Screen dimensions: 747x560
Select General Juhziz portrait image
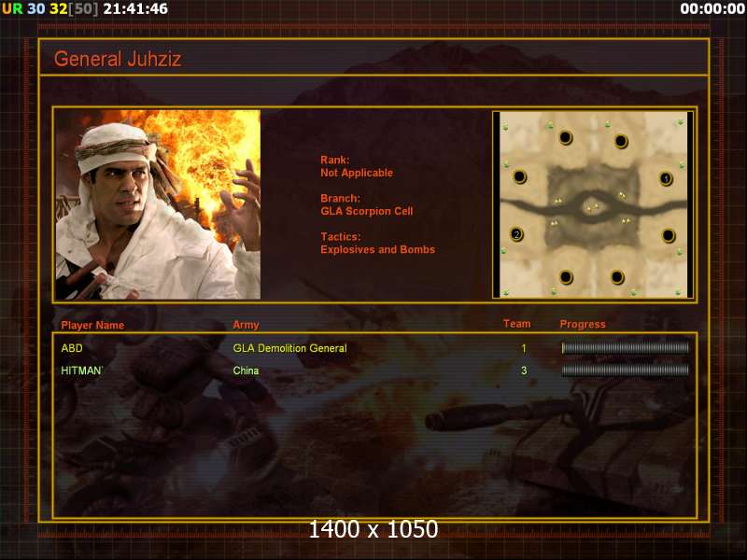click(x=158, y=204)
